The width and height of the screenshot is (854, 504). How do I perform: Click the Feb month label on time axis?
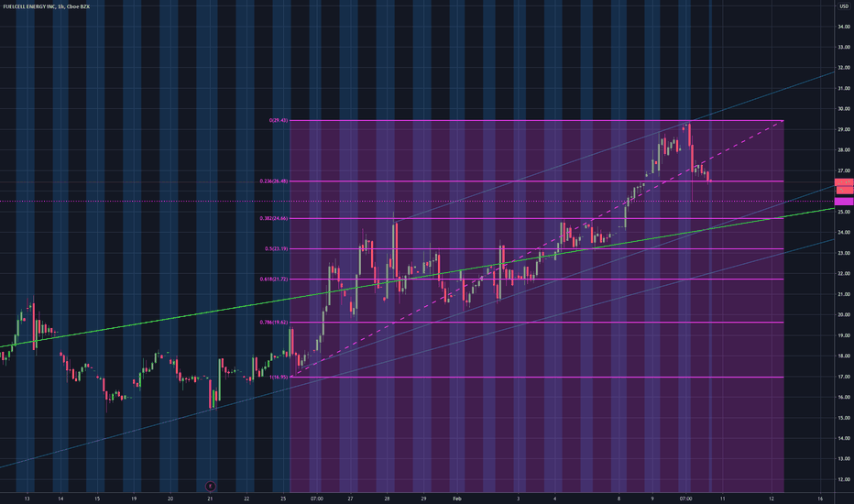457,499
